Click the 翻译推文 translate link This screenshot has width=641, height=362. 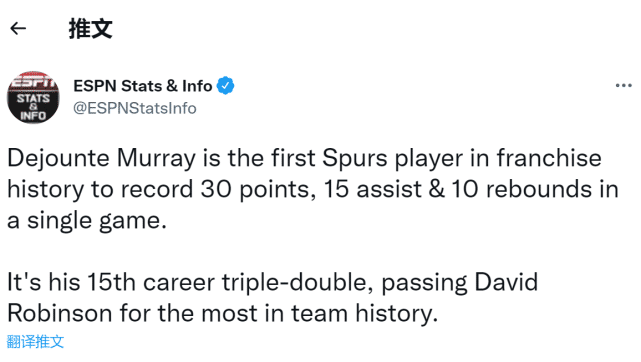[36, 341]
